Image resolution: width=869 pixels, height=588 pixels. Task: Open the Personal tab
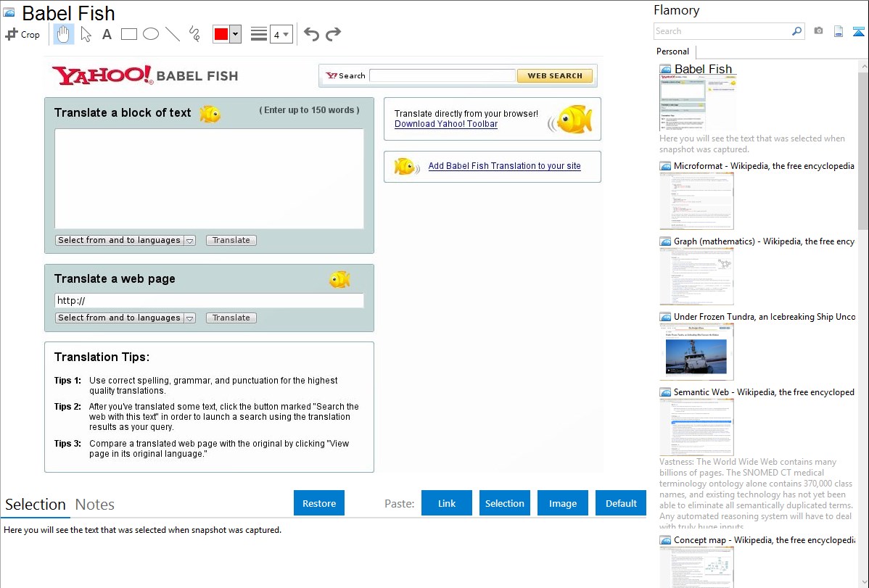(673, 51)
